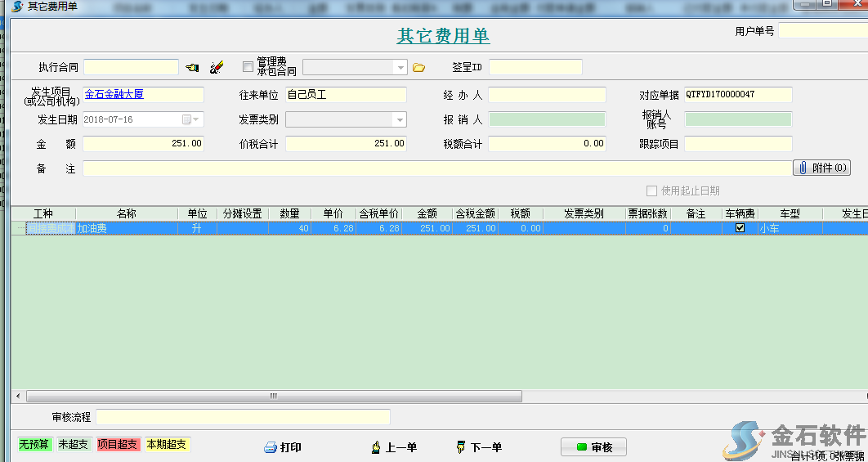Open the yellow folder icon beside 承包合同
This screenshot has width=868, height=462.
point(419,68)
